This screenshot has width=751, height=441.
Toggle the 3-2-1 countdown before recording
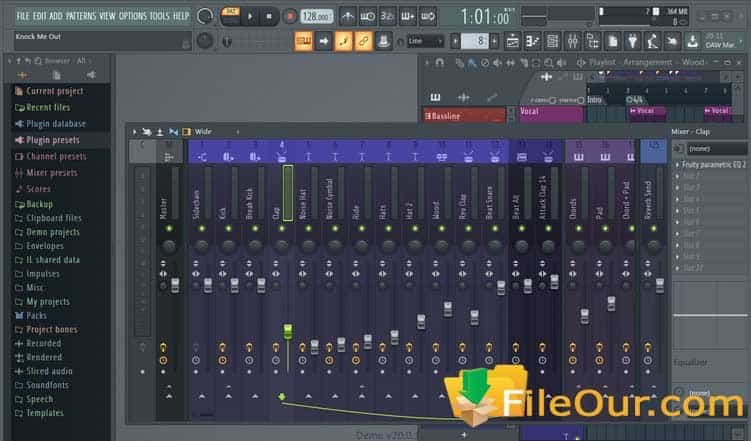tap(387, 17)
